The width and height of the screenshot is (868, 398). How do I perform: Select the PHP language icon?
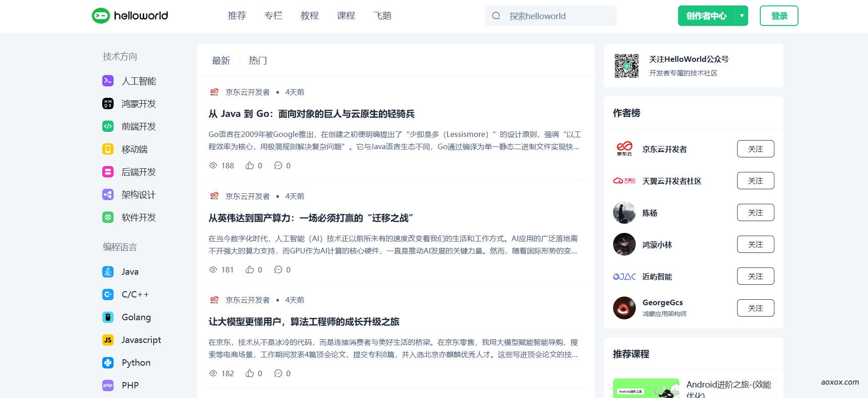tap(108, 385)
